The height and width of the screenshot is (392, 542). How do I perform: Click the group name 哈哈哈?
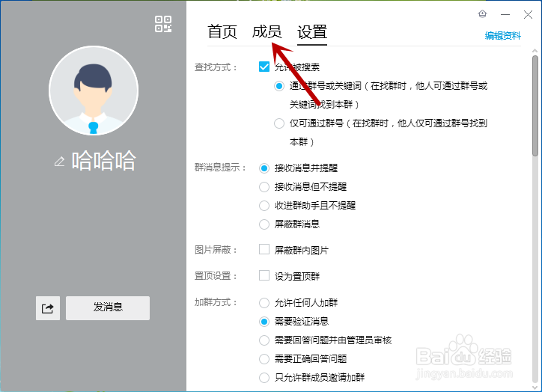[104, 161]
